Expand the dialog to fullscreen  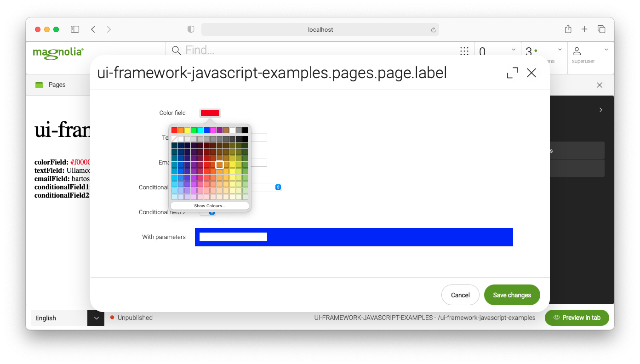pos(512,73)
